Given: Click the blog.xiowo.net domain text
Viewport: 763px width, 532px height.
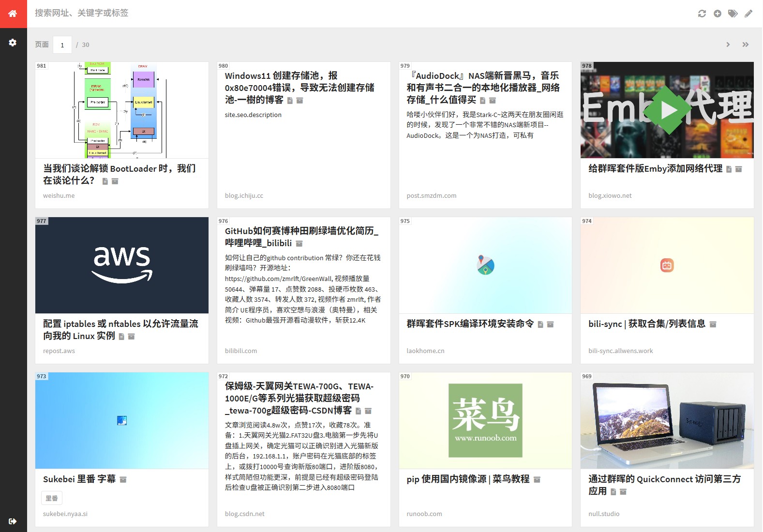Looking at the screenshot, I should coord(610,196).
